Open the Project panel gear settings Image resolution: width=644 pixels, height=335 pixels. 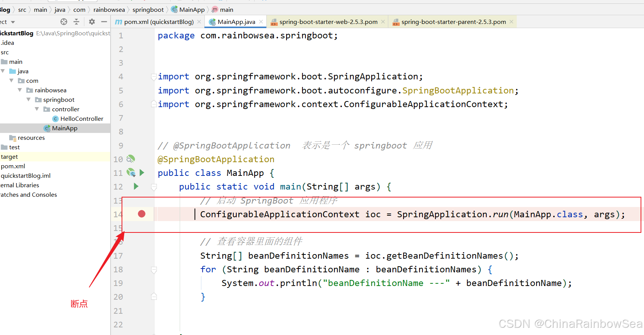click(x=92, y=22)
